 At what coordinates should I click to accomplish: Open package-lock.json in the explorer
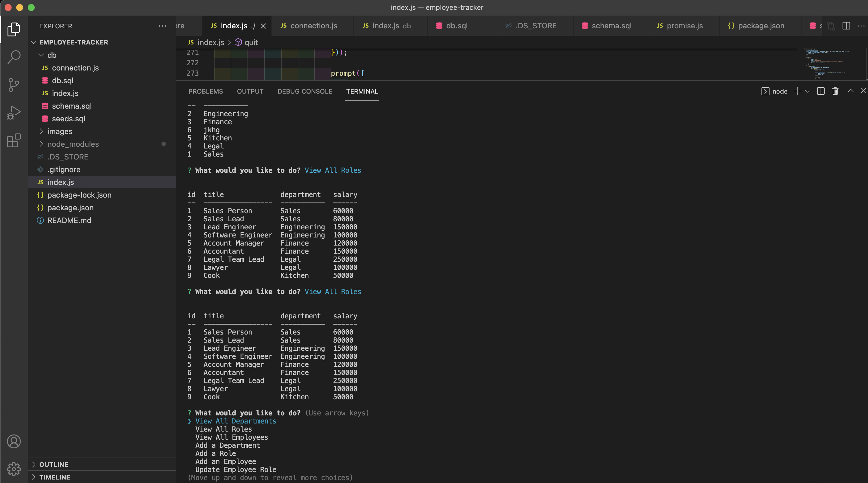101,195
